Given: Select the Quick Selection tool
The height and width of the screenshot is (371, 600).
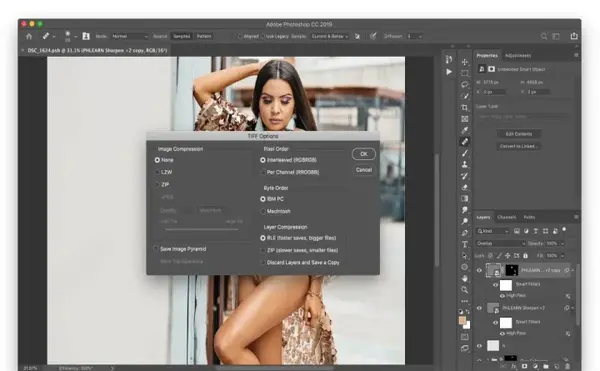Looking at the screenshot, I should [x=465, y=96].
